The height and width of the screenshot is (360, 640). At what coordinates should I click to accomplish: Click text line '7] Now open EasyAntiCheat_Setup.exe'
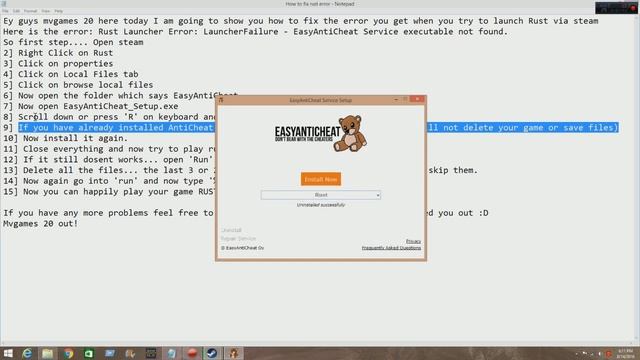tap(91, 106)
